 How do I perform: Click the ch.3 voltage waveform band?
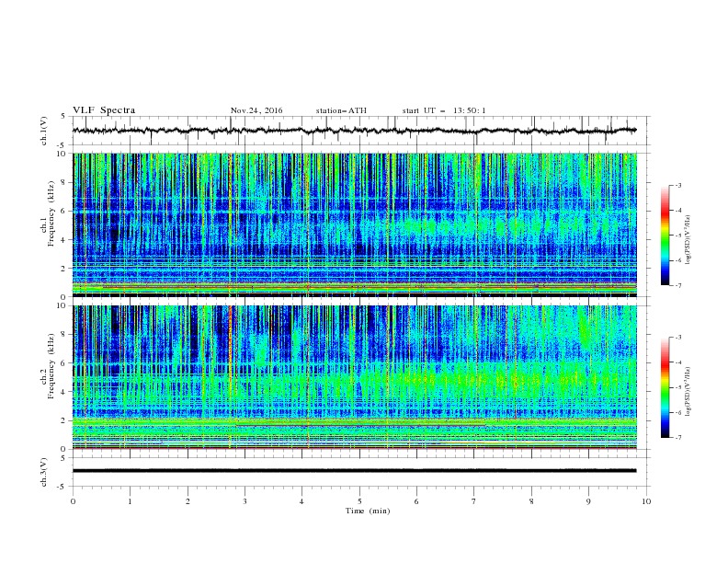354,471
